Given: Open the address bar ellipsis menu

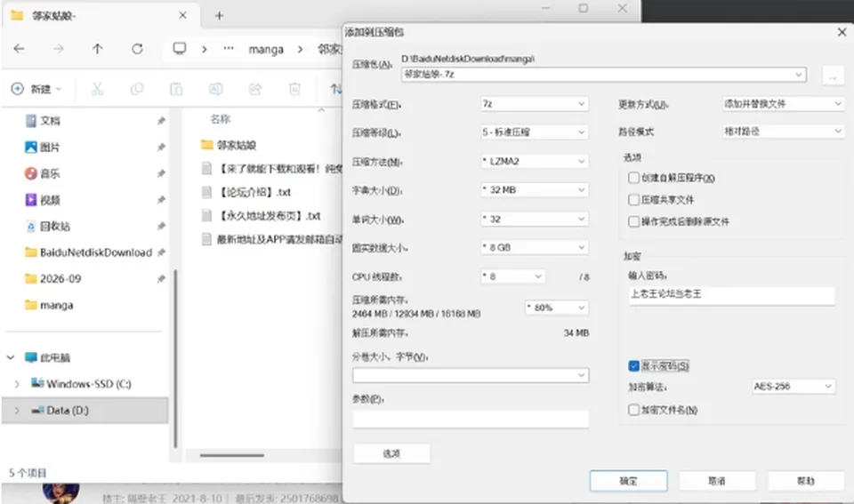Looking at the screenshot, I should coord(229,48).
